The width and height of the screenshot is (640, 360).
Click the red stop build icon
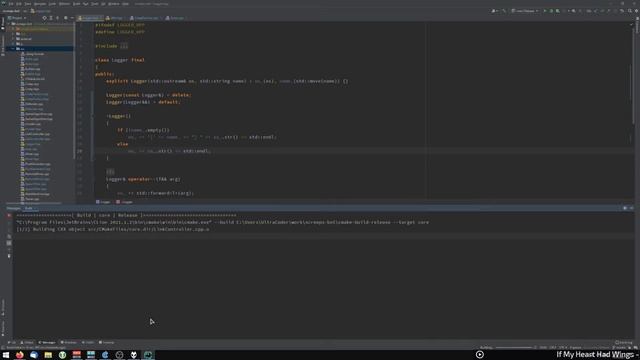click(9, 216)
